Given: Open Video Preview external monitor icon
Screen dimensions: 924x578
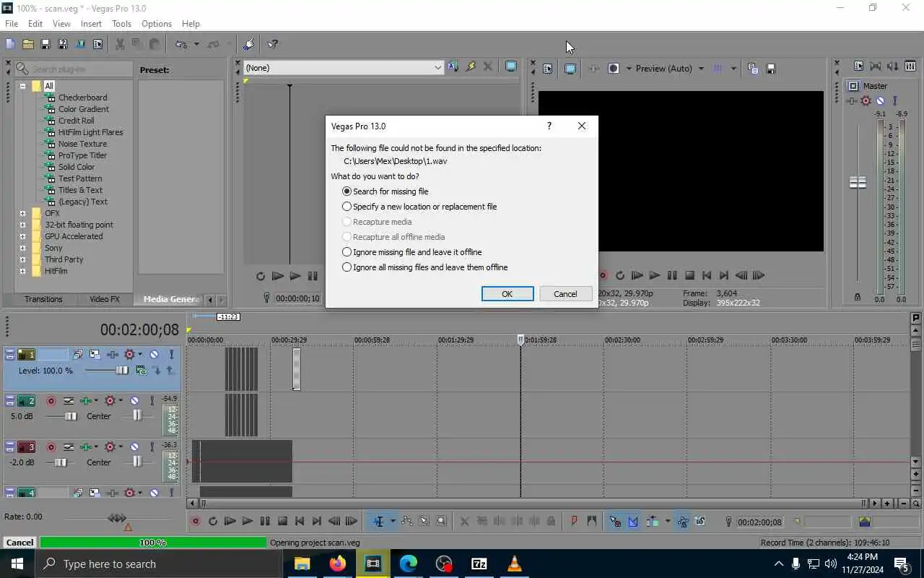Looking at the screenshot, I should click(570, 69).
